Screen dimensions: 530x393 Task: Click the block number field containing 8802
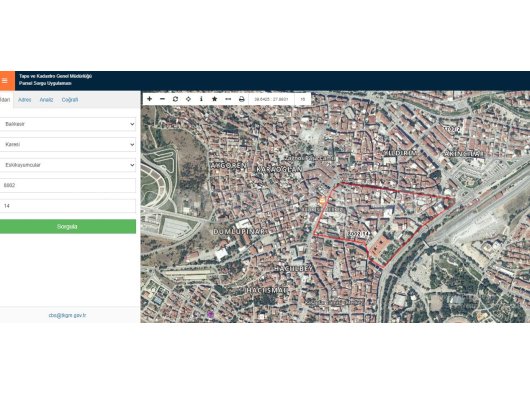[x=68, y=185]
